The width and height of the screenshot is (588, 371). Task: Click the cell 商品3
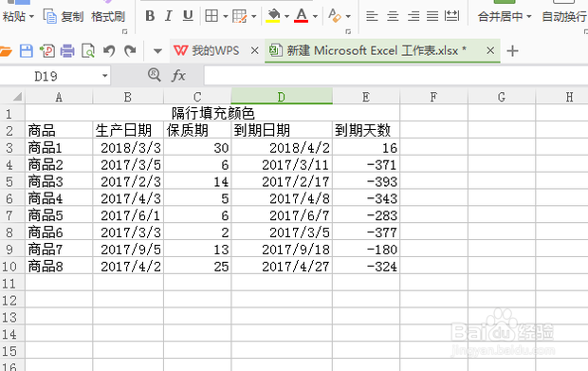(x=59, y=181)
